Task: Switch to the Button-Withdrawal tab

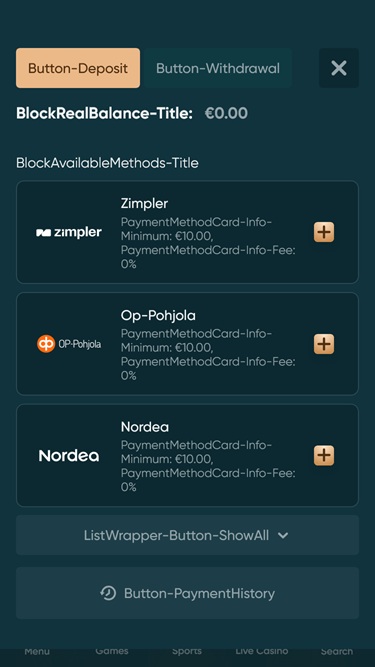Action: coord(218,68)
